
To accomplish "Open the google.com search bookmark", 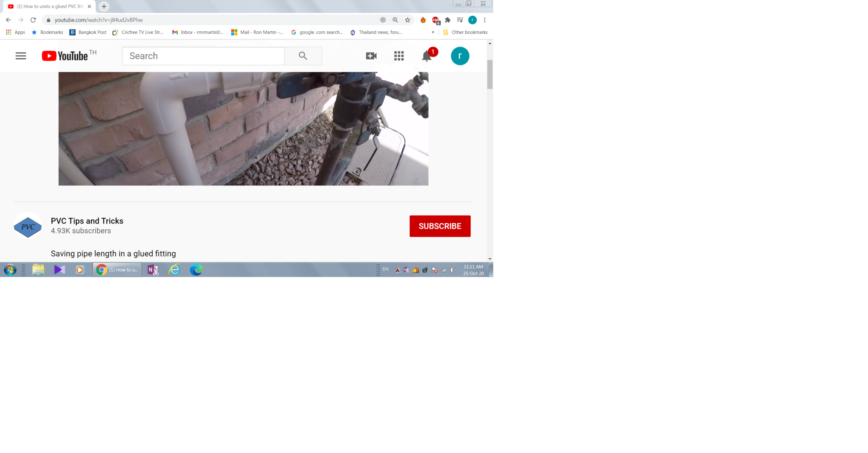I will click(317, 32).
